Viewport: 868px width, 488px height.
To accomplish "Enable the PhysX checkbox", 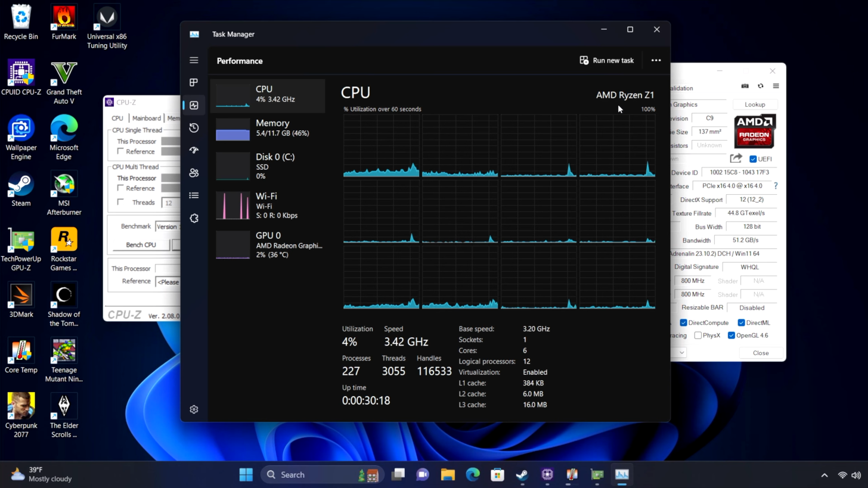I will pyautogui.click(x=698, y=335).
